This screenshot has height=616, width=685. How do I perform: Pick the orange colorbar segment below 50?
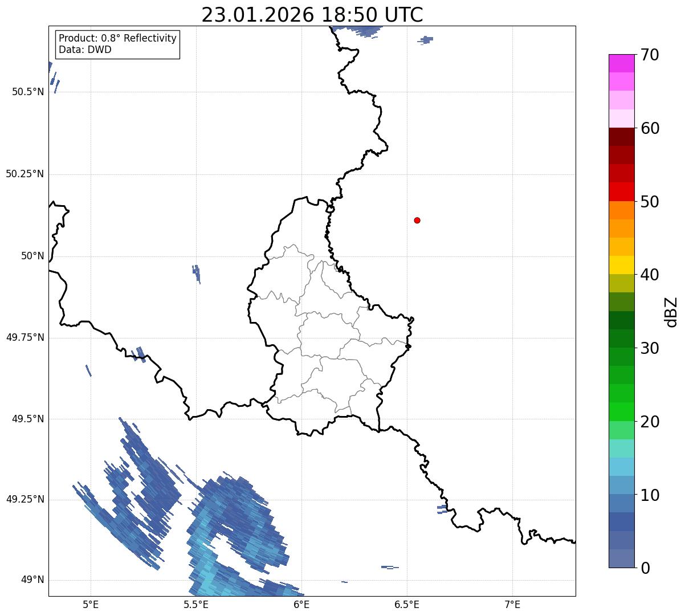tap(621, 210)
